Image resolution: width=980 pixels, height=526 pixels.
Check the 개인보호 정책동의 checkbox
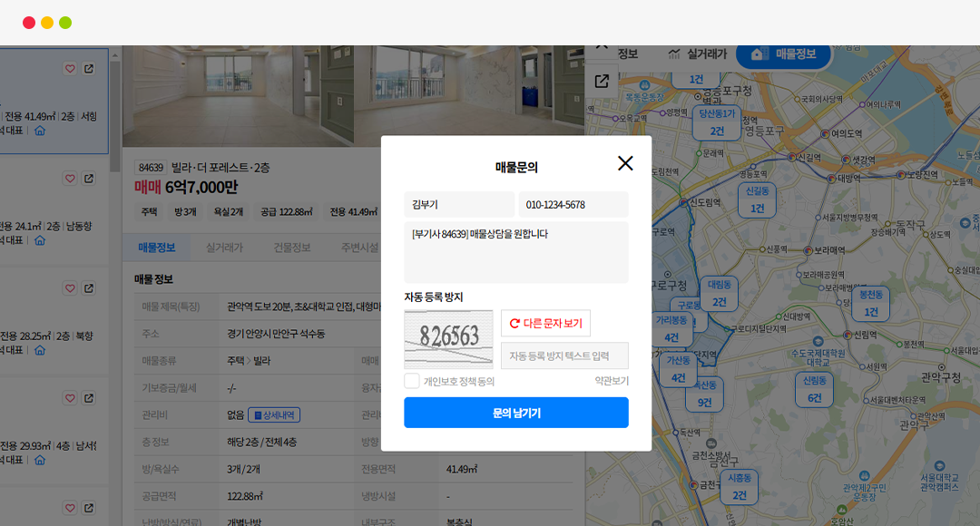412,381
